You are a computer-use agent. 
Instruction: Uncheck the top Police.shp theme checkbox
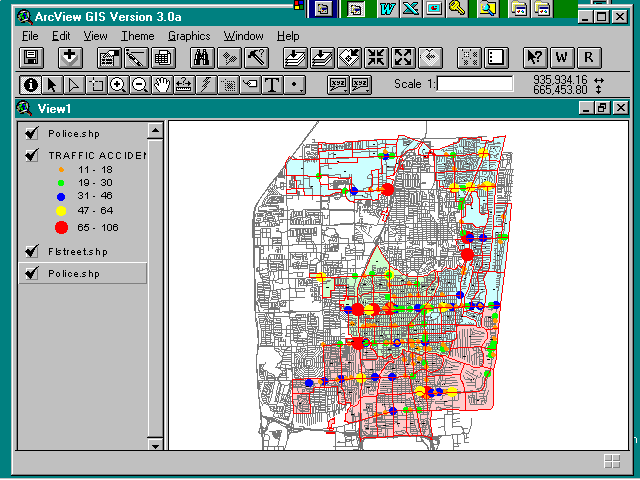pos(32,134)
